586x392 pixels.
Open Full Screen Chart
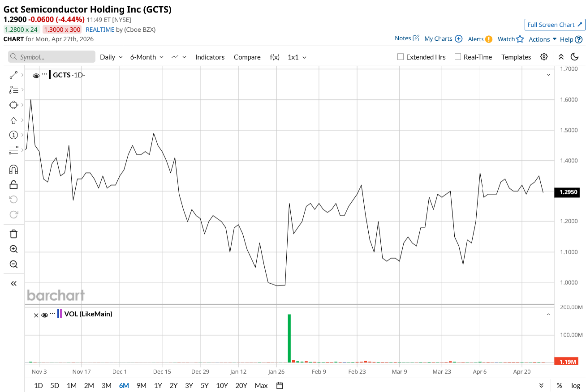pyautogui.click(x=555, y=25)
